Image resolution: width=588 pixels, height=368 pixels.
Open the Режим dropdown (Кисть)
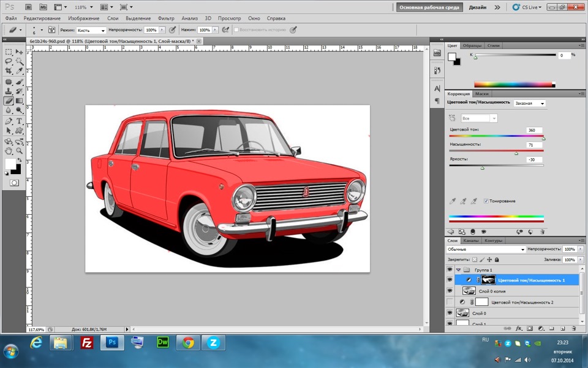point(91,30)
